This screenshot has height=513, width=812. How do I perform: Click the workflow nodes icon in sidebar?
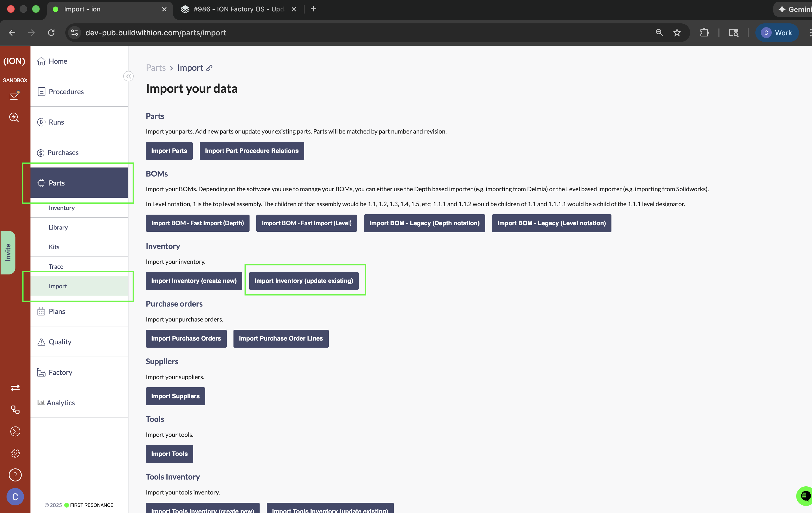[x=15, y=410]
